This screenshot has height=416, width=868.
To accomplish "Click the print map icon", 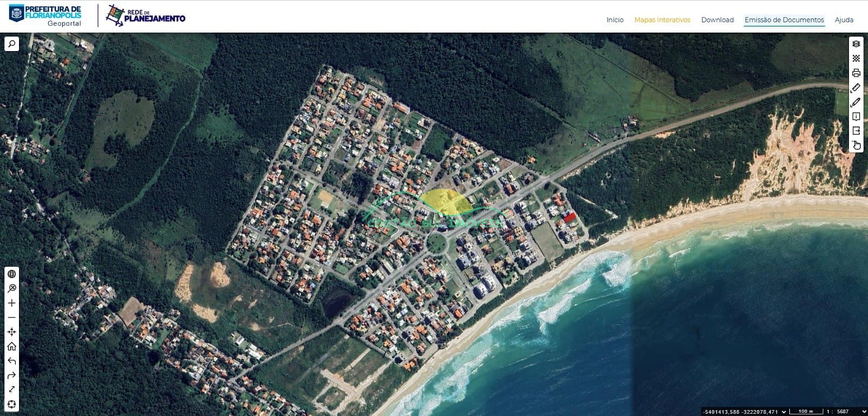I will click(856, 73).
